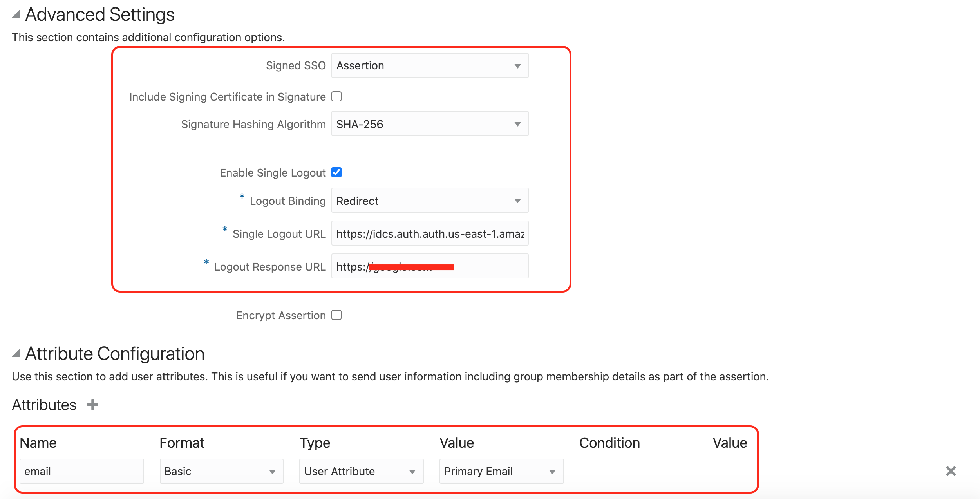Remove the email attribute row
This screenshot has width=980, height=499.
[x=951, y=471]
